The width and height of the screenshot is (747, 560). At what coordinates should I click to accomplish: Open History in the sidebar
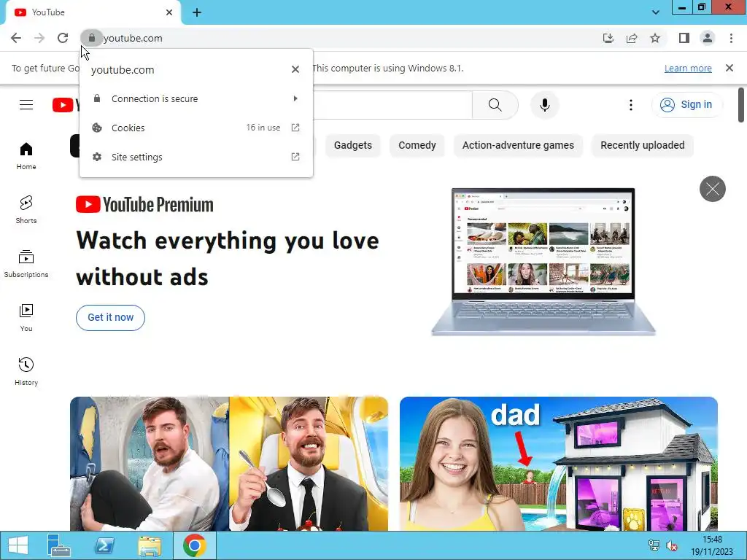[26, 371]
